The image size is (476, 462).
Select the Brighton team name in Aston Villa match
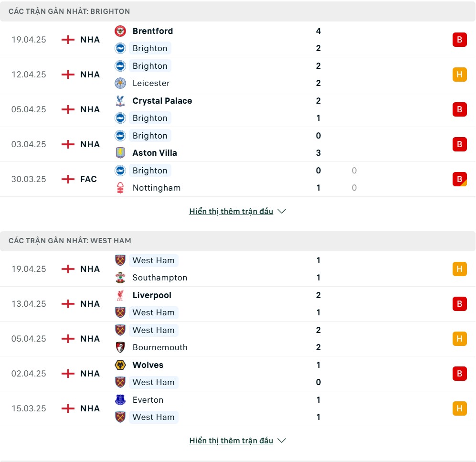click(150, 136)
